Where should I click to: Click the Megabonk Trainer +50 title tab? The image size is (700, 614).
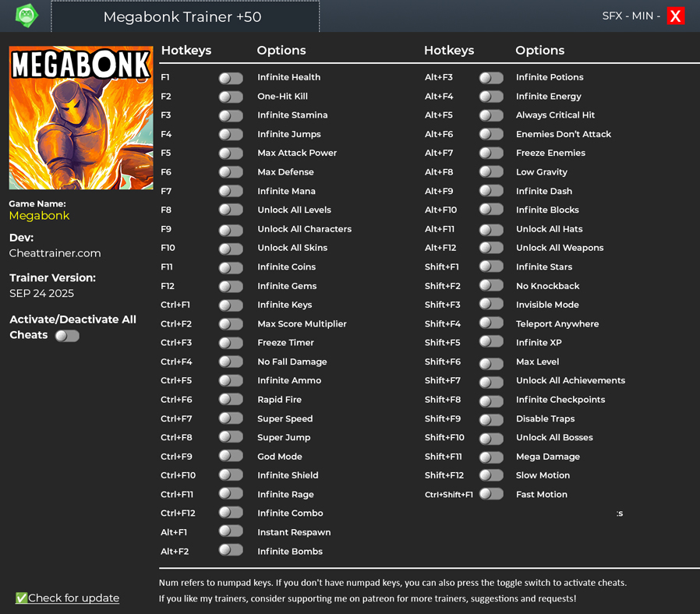[185, 16]
